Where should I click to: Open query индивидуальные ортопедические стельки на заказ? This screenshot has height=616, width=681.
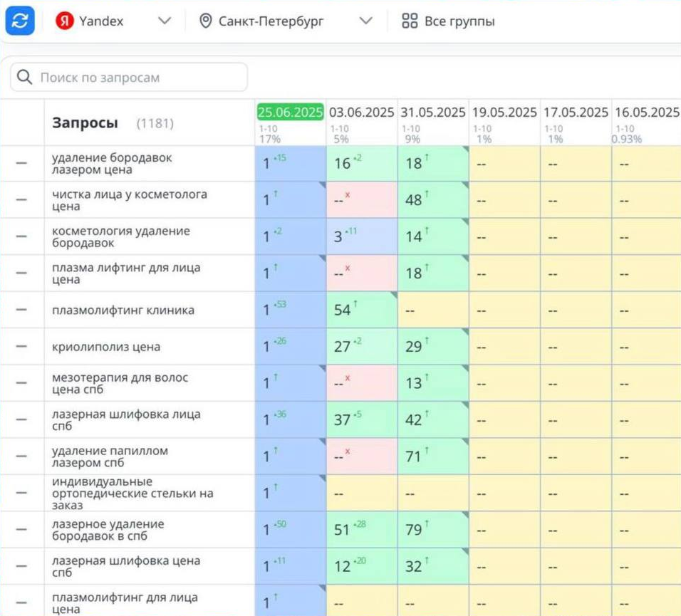pos(132,493)
